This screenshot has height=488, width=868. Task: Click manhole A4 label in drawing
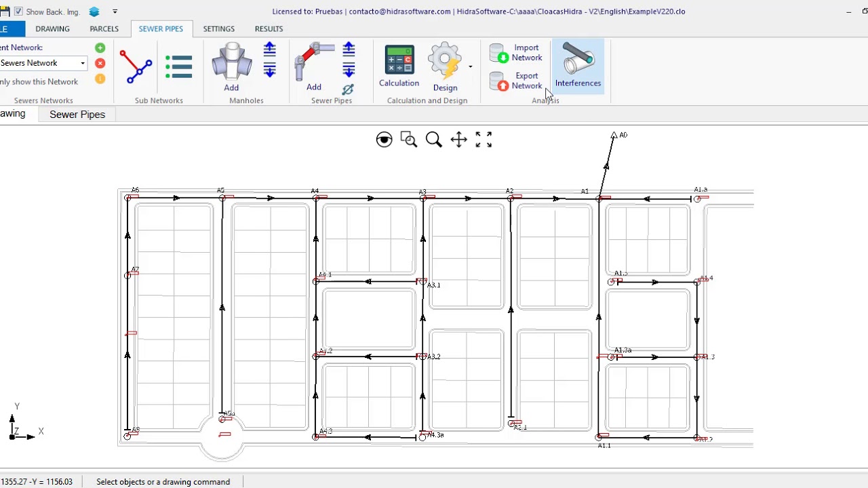[x=315, y=191]
